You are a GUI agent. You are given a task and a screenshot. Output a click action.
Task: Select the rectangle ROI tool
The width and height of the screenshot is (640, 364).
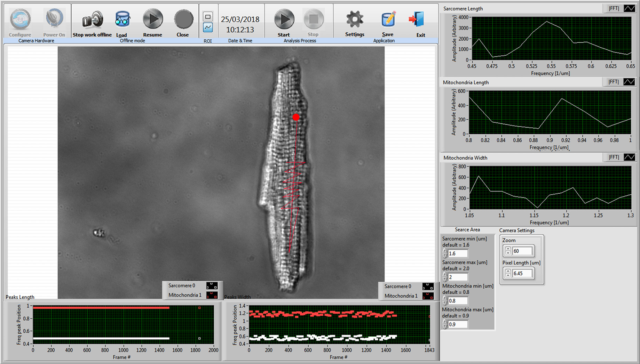click(x=208, y=16)
